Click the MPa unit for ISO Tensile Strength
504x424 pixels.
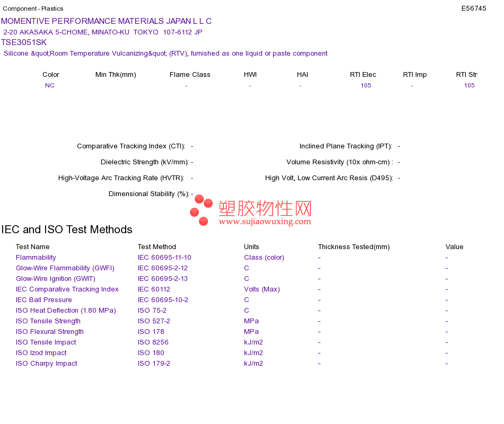251,321
